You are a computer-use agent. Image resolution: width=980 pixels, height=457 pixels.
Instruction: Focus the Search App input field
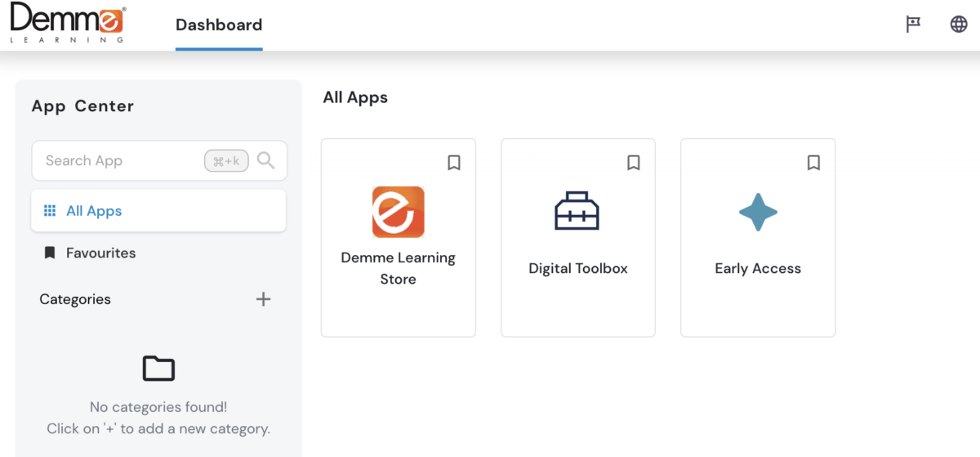[118, 160]
